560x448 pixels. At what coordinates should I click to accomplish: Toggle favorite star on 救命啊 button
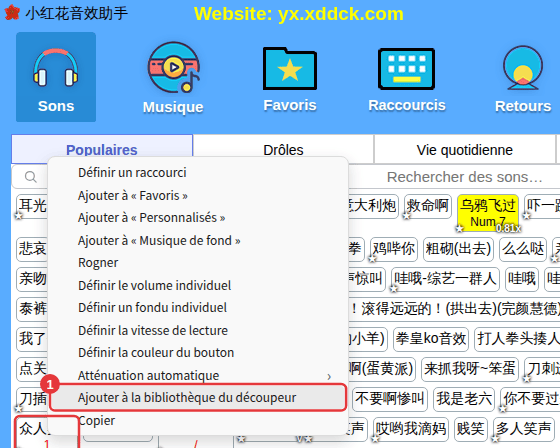(407, 215)
